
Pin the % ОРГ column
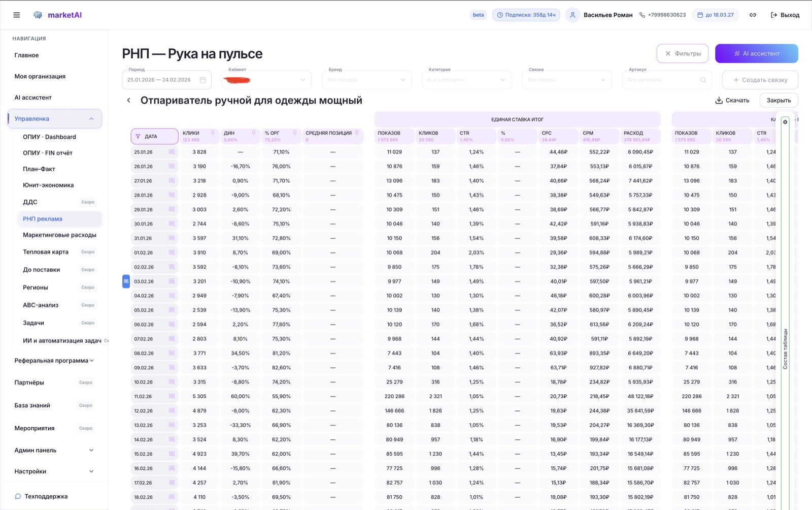point(295,133)
